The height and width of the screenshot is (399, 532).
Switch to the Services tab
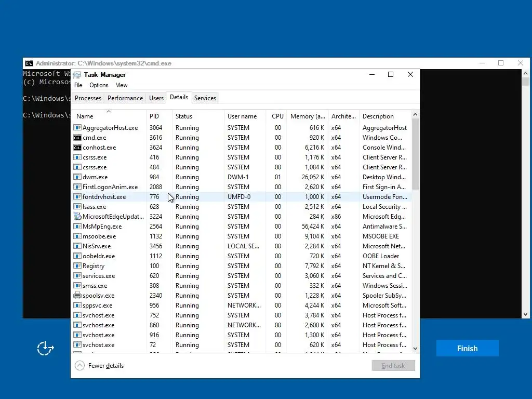205,98
